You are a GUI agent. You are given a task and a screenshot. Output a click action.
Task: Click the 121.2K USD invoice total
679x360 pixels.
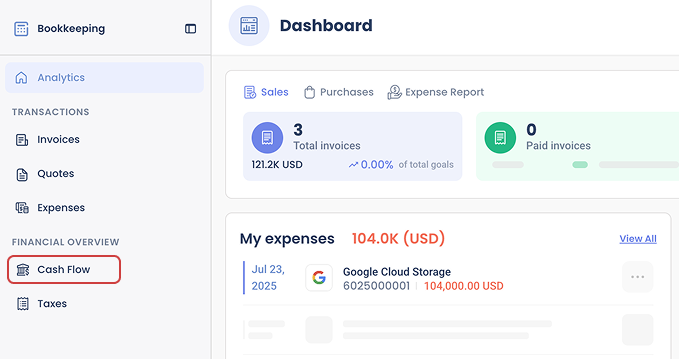click(x=277, y=165)
